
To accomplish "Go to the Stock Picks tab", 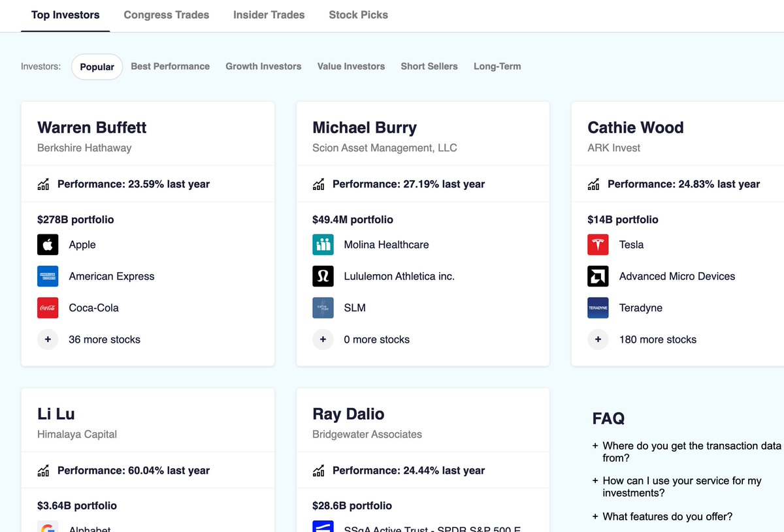I will (358, 14).
